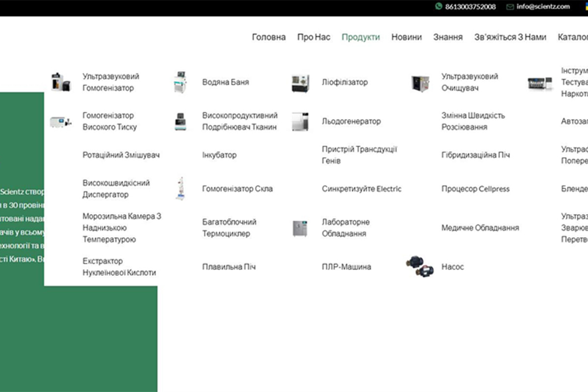Open the ПЛР-Машина link
This screenshot has height=392, width=588.
pos(346,267)
